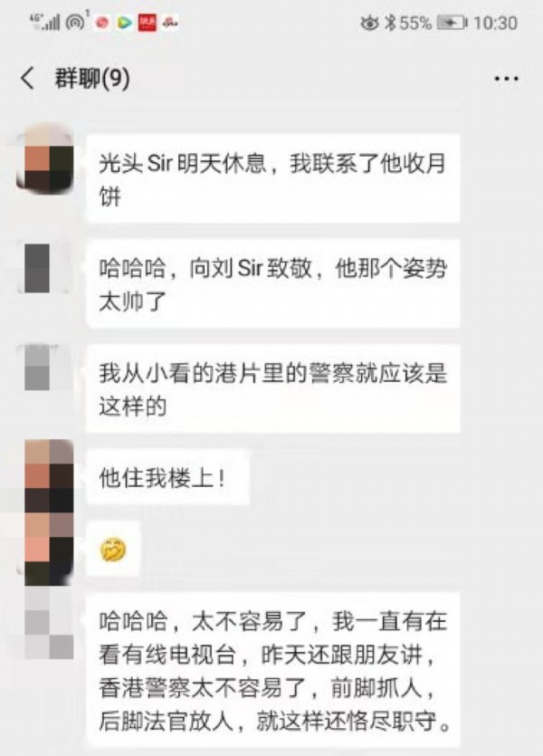Viewport: 543px width, 756px height.
Task: Tap the long 香港警察太不容易了 message bubble
Action: [273, 671]
